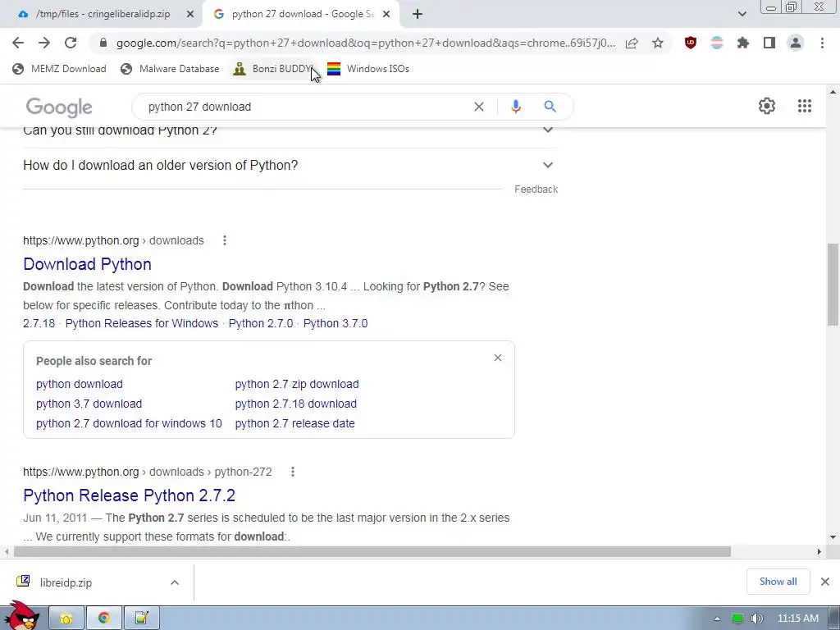The width and height of the screenshot is (840, 630).
Task: Open the volume control in tray
Action: point(756,619)
